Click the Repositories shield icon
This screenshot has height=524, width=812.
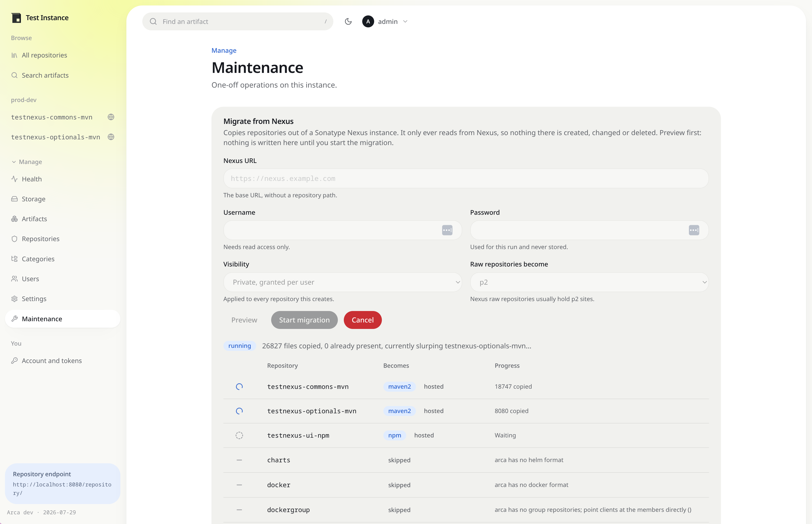(14, 239)
